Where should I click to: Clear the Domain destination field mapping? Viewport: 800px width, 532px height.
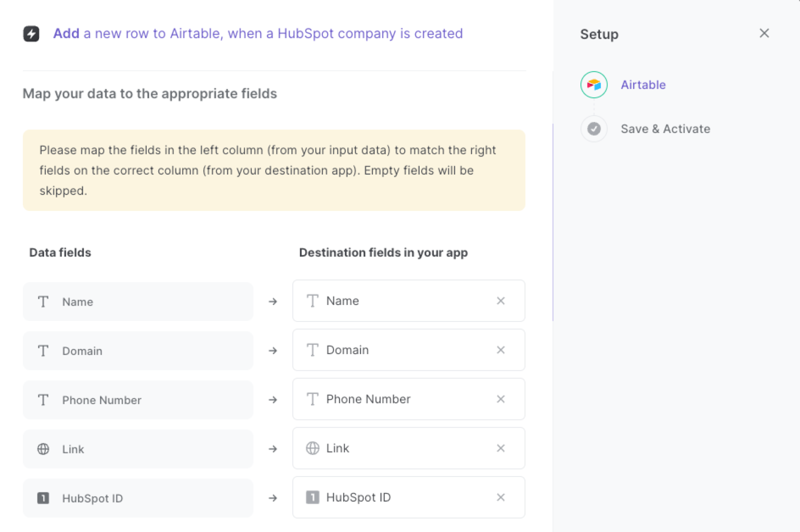(500, 350)
